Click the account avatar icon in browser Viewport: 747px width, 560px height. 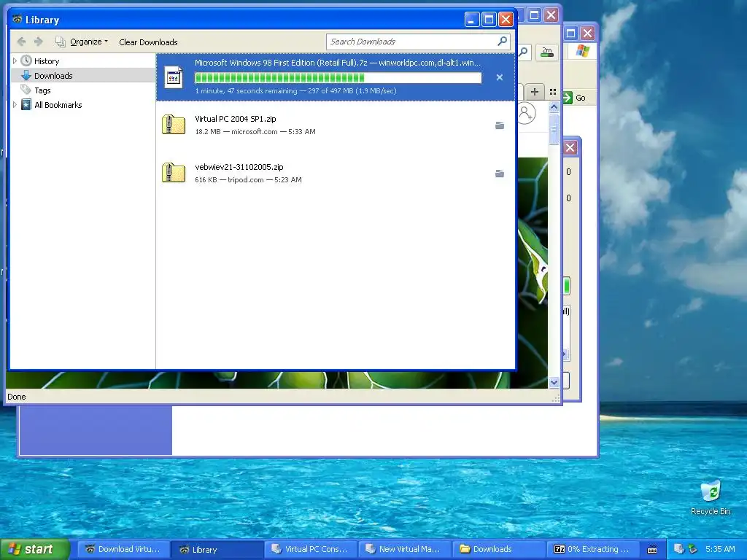point(525,113)
